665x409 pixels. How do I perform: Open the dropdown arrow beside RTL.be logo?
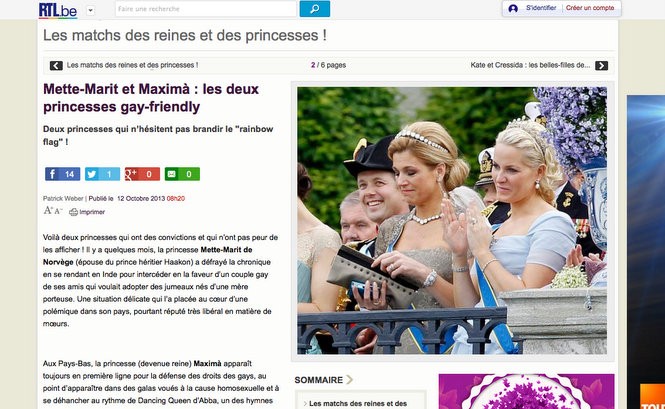tap(91, 11)
